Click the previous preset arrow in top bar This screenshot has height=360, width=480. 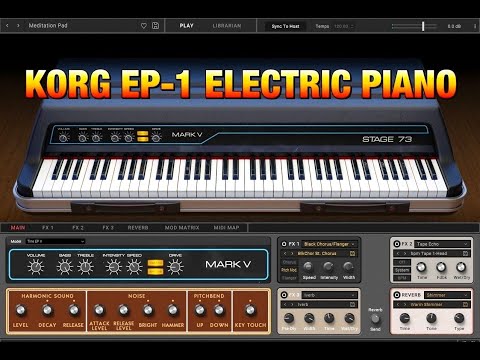[7, 26]
